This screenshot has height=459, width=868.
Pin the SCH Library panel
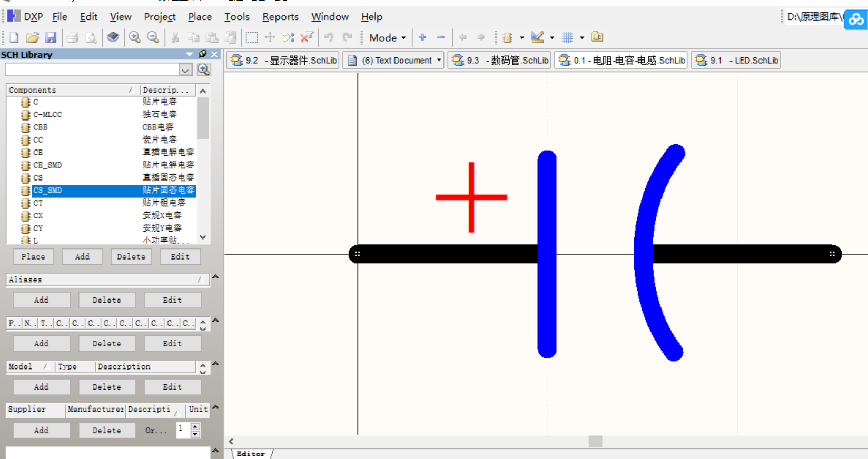[203, 54]
